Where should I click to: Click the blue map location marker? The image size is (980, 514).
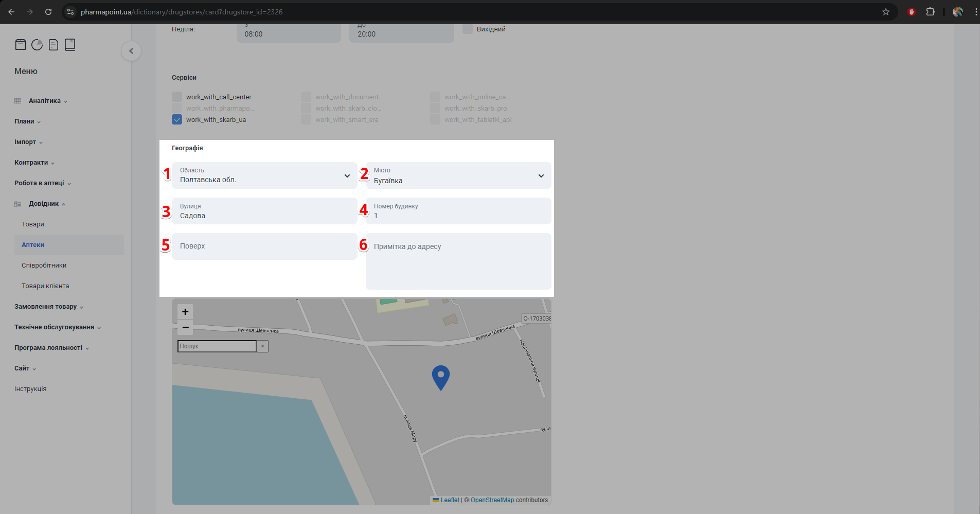440,377
